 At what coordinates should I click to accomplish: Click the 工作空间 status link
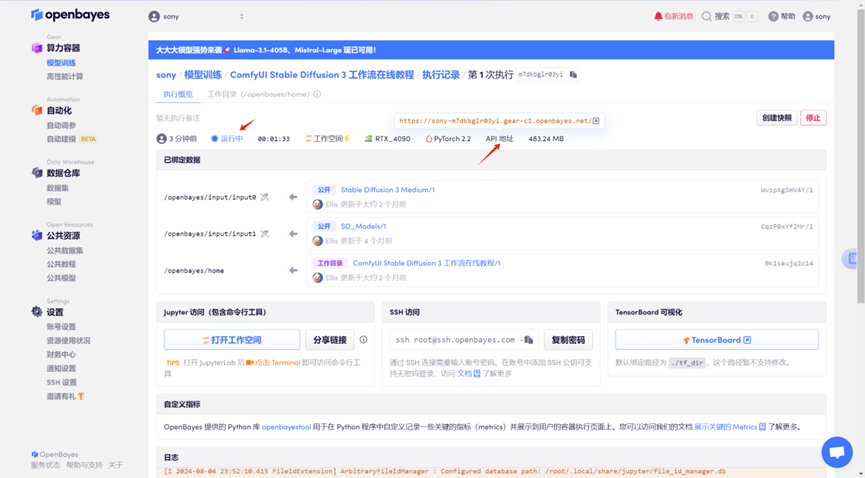click(328, 139)
